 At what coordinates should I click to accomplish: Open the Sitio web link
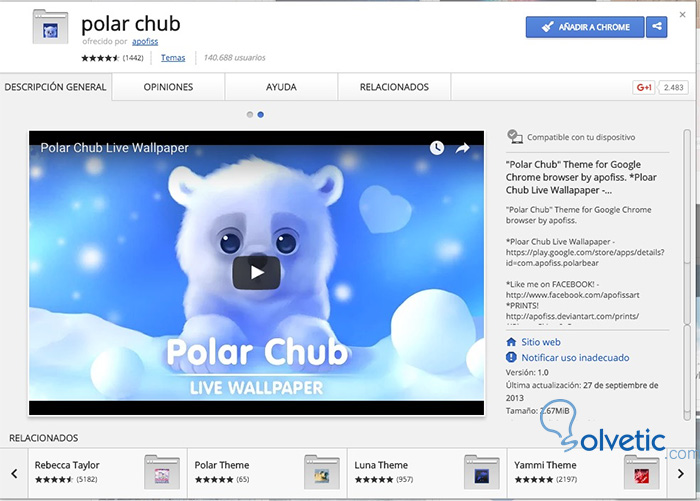pos(541,342)
